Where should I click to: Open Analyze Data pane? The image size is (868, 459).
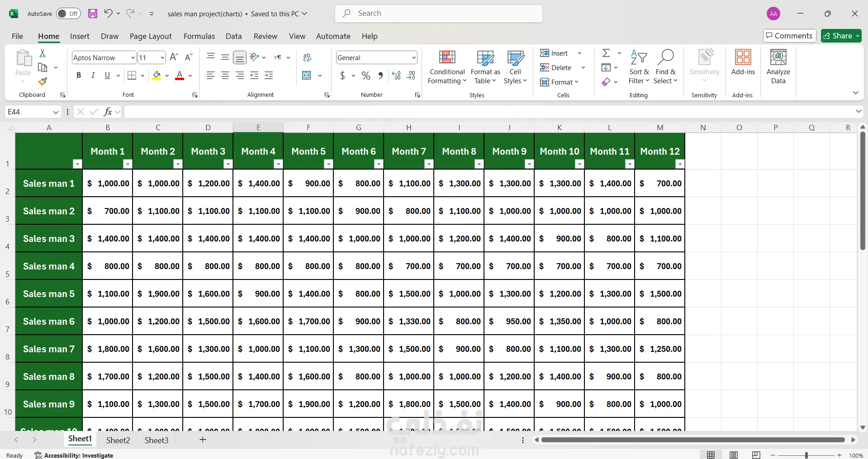pyautogui.click(x=778, y=67)
